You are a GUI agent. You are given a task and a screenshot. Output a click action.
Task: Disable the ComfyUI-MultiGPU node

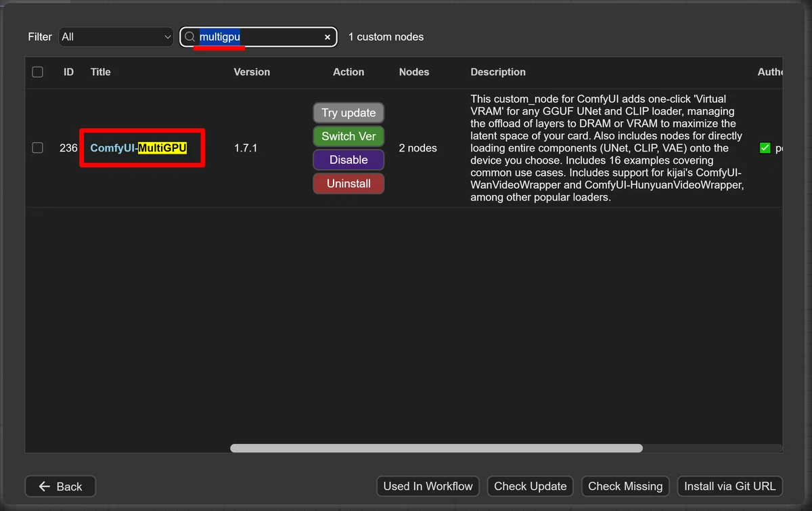[348, 160]
